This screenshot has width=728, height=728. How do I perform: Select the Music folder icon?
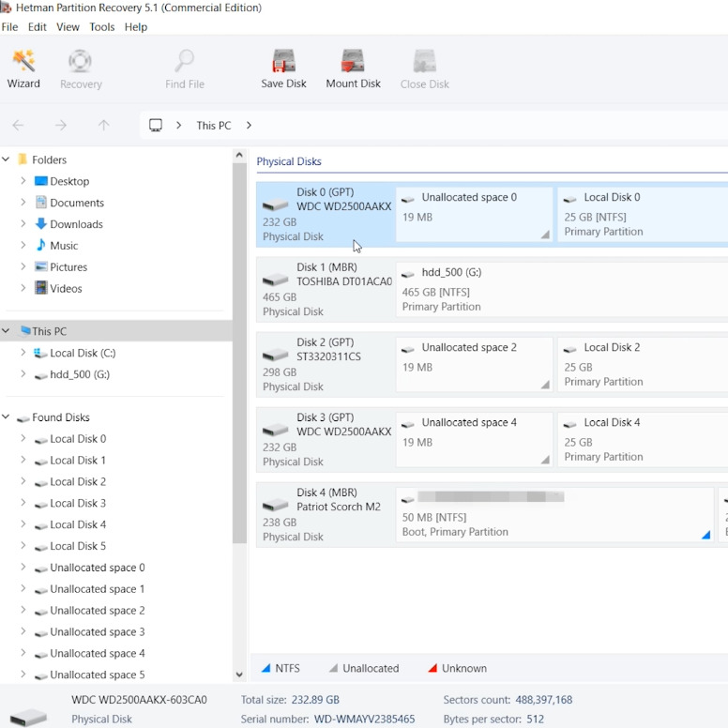coord(41,245)
